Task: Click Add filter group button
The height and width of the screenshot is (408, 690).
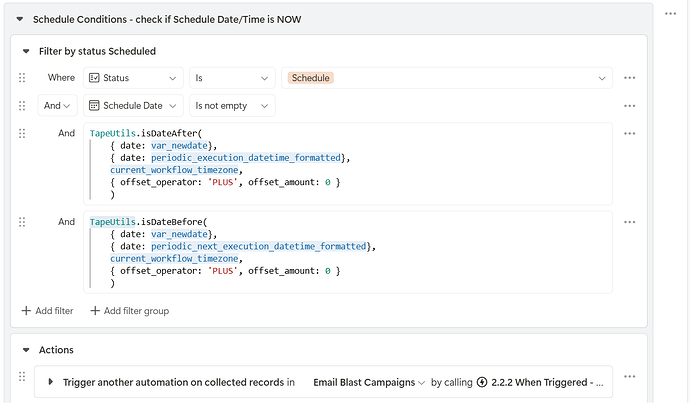Action: (x=130, y=311)
